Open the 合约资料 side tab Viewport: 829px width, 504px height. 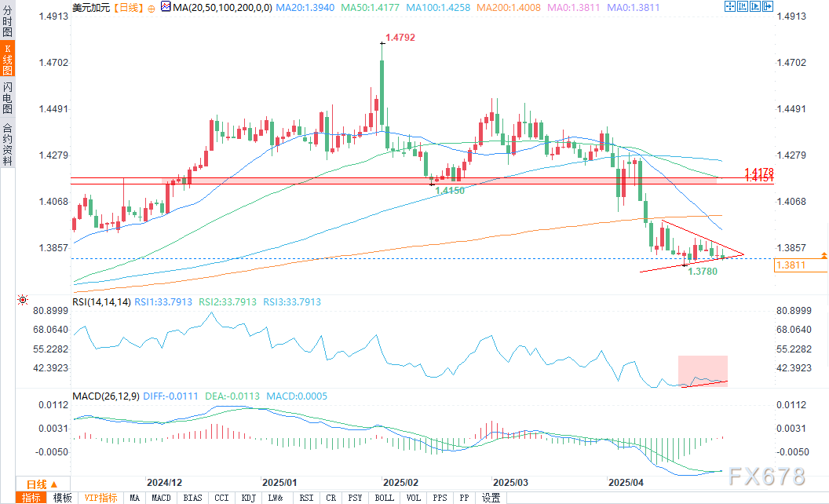pyautogui.click(x=7, y=144)
